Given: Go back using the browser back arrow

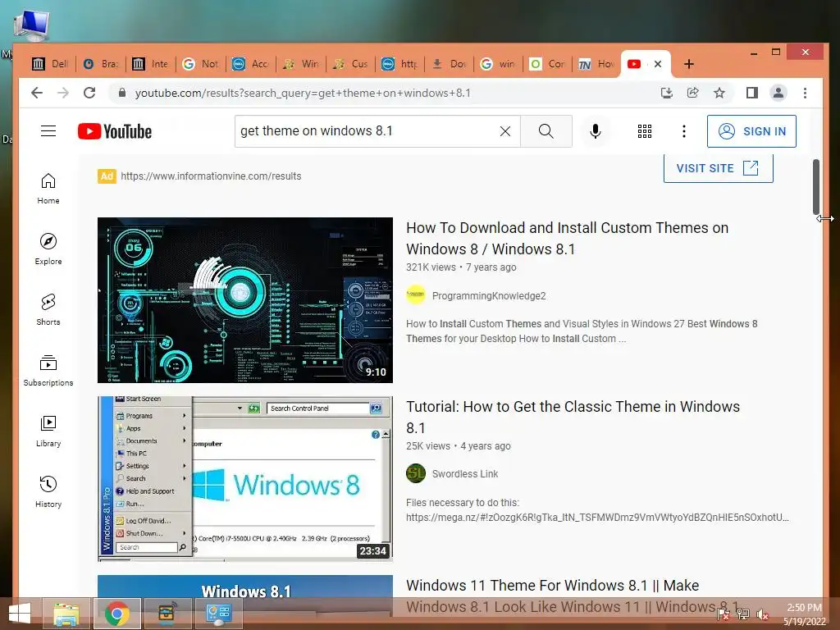Looking at the screenshot, I should [36, 93].
